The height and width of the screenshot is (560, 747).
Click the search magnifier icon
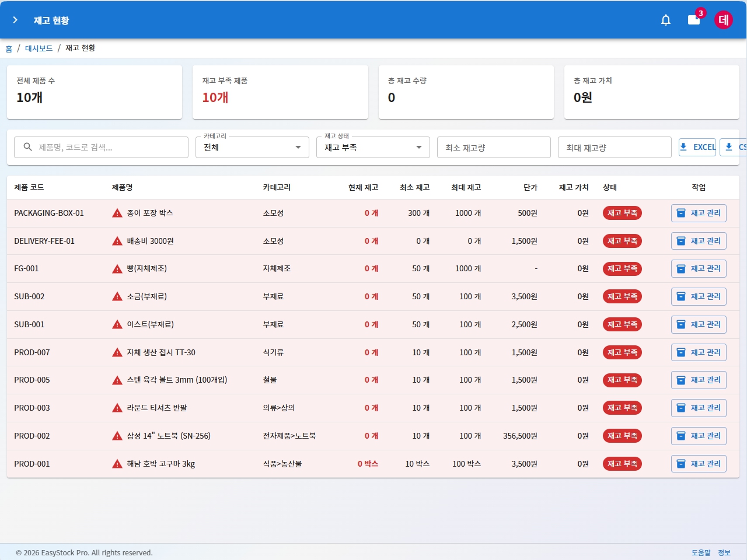click(28, 147)
